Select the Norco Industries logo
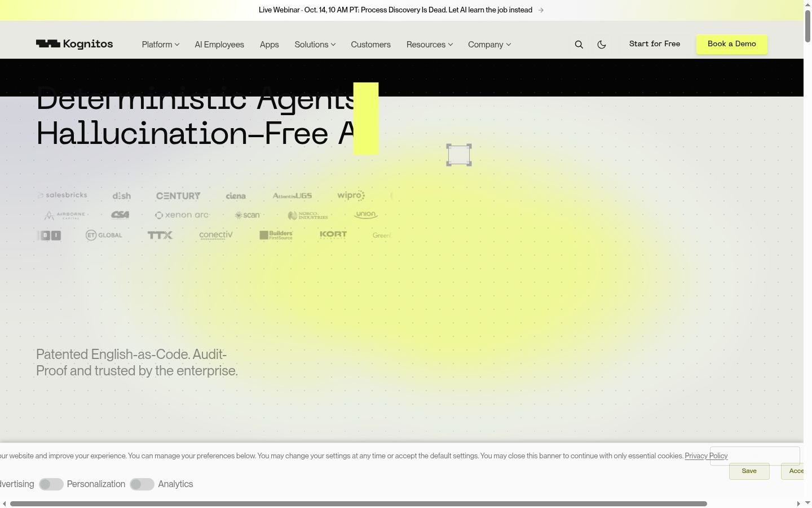 coord(307,216)
